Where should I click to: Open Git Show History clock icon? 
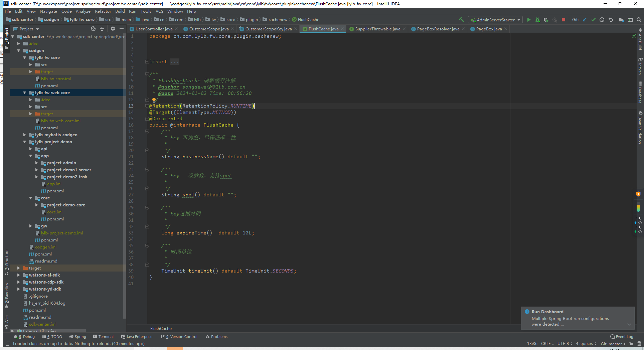(x=602, y=20)
